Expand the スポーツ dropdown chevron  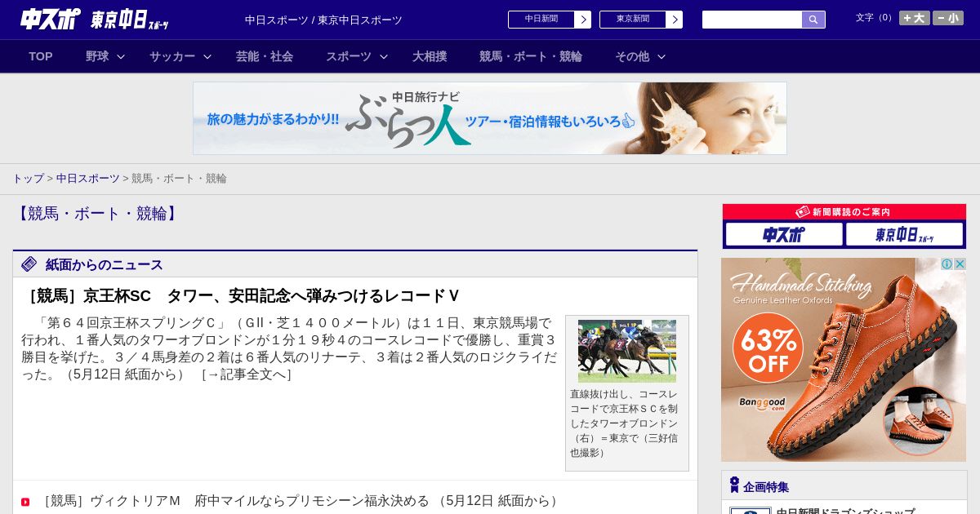pyautogui.click(x=384, y=56)
